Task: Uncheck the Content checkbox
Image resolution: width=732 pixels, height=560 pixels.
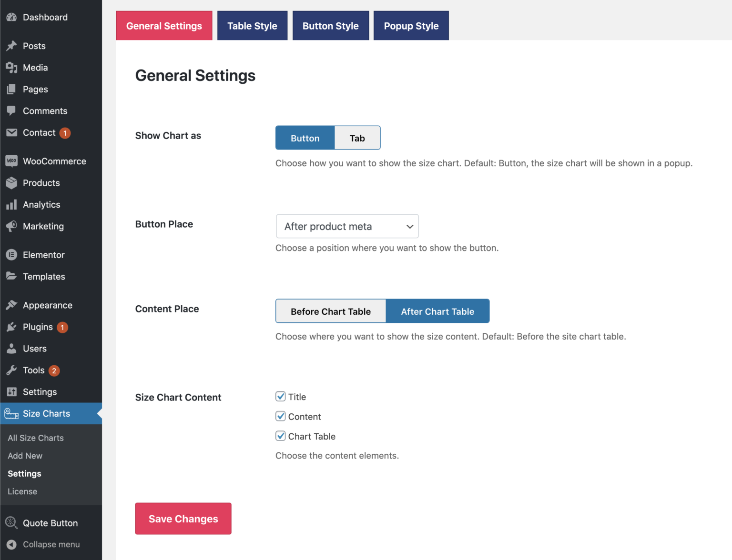Action: [x=281, y=416]
